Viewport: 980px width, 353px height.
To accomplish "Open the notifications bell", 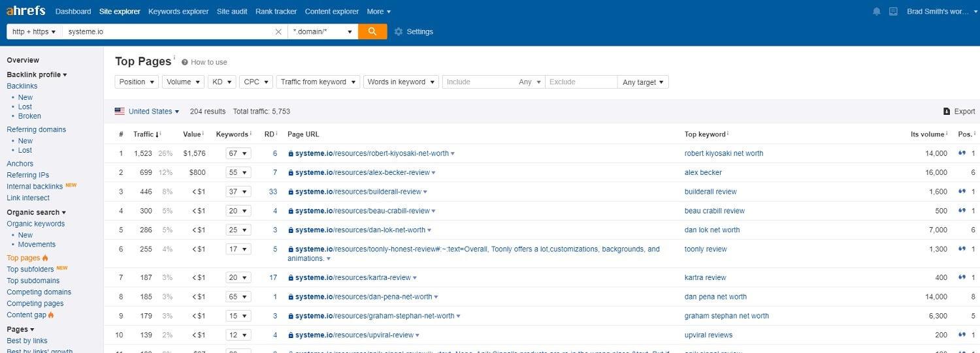I will [x=877, y=11].
